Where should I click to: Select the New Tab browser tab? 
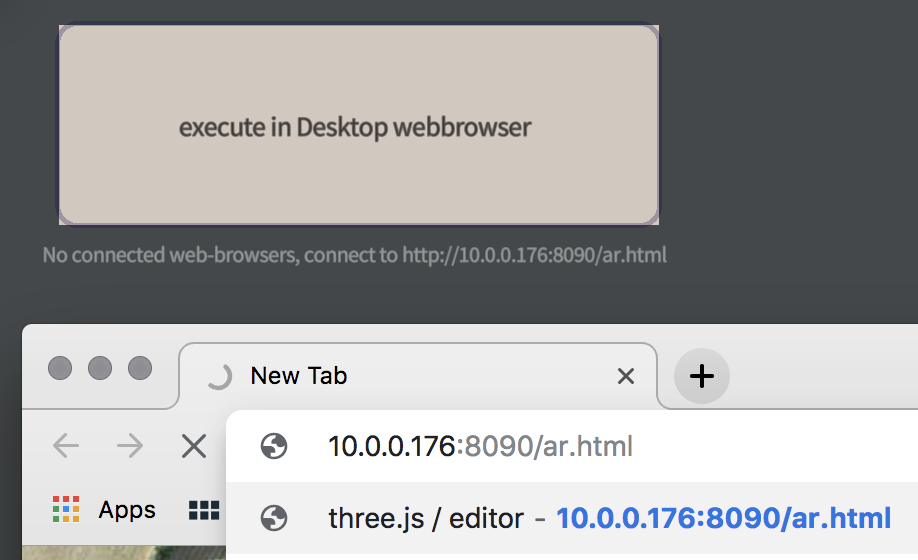point(417,376)
